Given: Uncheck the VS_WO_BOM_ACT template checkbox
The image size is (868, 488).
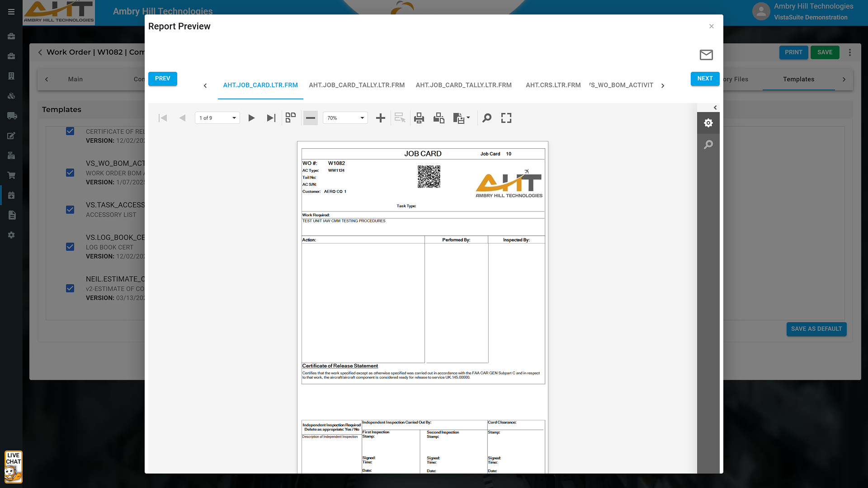Looking at the screenshot, I should pos(70,173).
